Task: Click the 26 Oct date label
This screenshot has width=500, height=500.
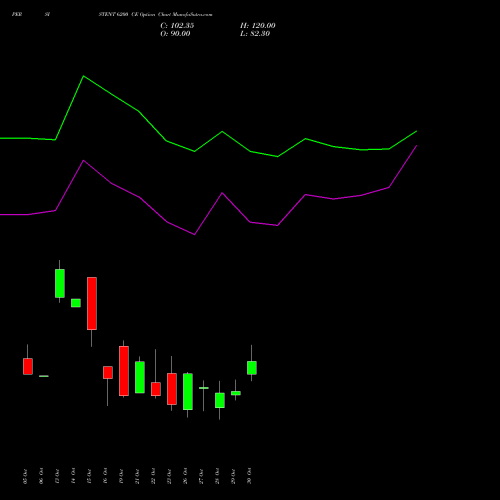Action: (185, 476)
